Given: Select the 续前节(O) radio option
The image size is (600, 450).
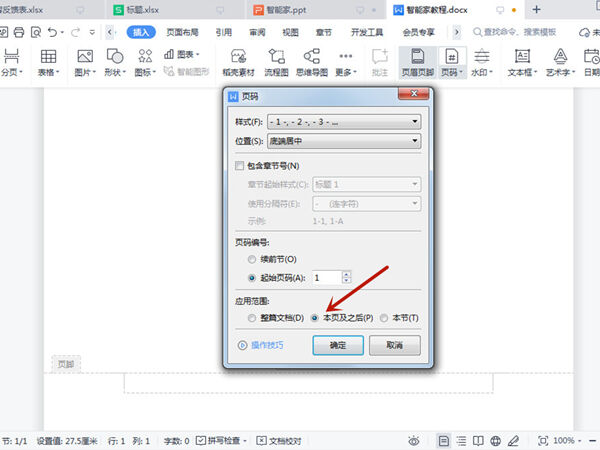Looking at the screenshot, I should tap(252, 259).
